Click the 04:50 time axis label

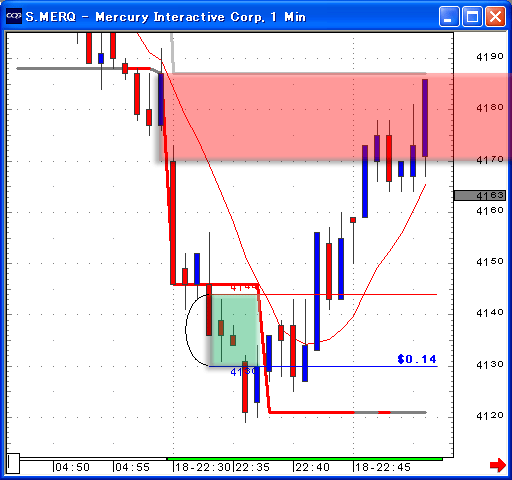pyautogui.click(x=72, y=467)
